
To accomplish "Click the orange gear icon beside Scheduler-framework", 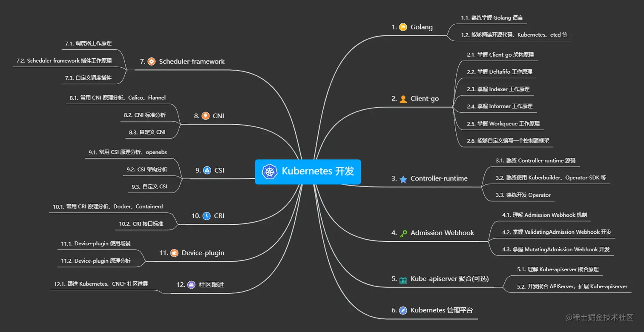I will (151, 62).
